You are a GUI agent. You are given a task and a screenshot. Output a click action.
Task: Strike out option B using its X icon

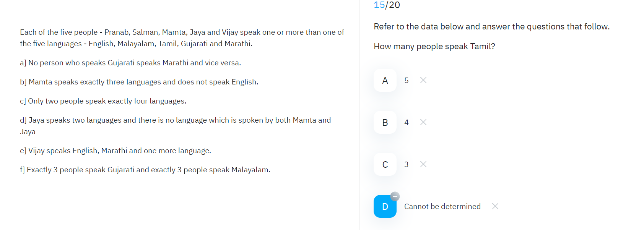(x=423, y=122)
